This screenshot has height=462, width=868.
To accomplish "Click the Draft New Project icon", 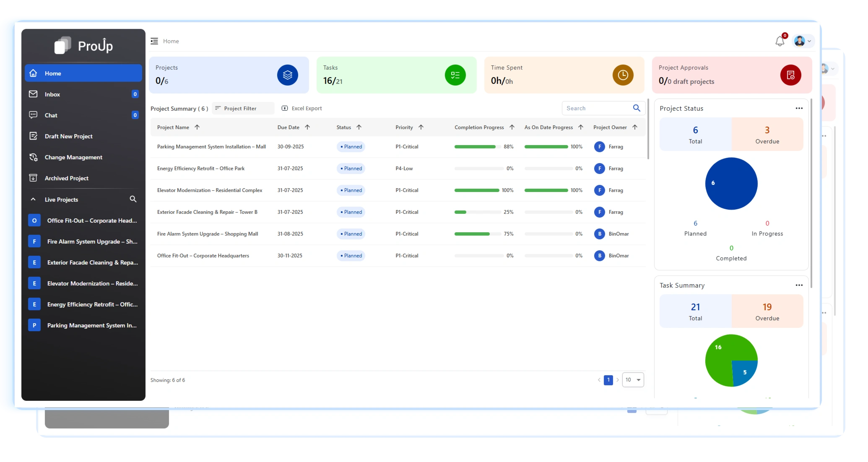I will point(34,136).
